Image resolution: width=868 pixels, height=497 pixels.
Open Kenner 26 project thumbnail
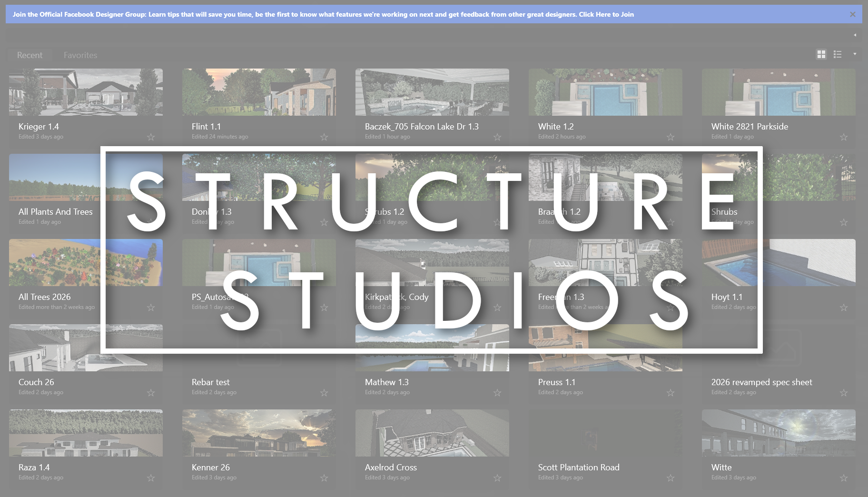click(259, 433)
